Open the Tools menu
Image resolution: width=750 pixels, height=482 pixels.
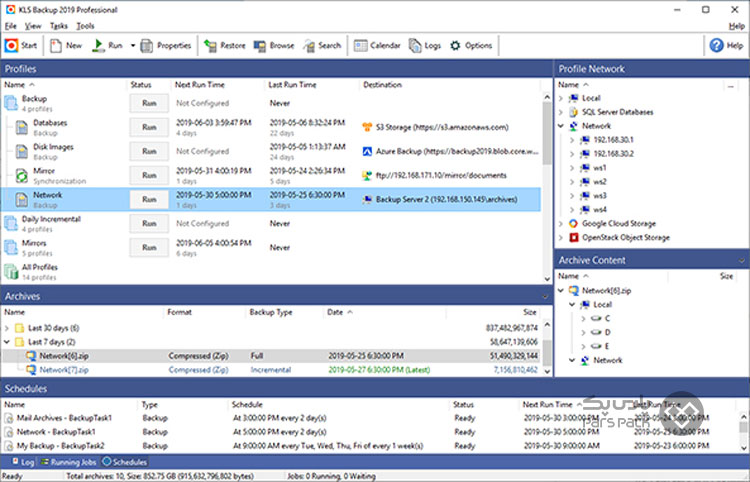[x=85, y=26]
